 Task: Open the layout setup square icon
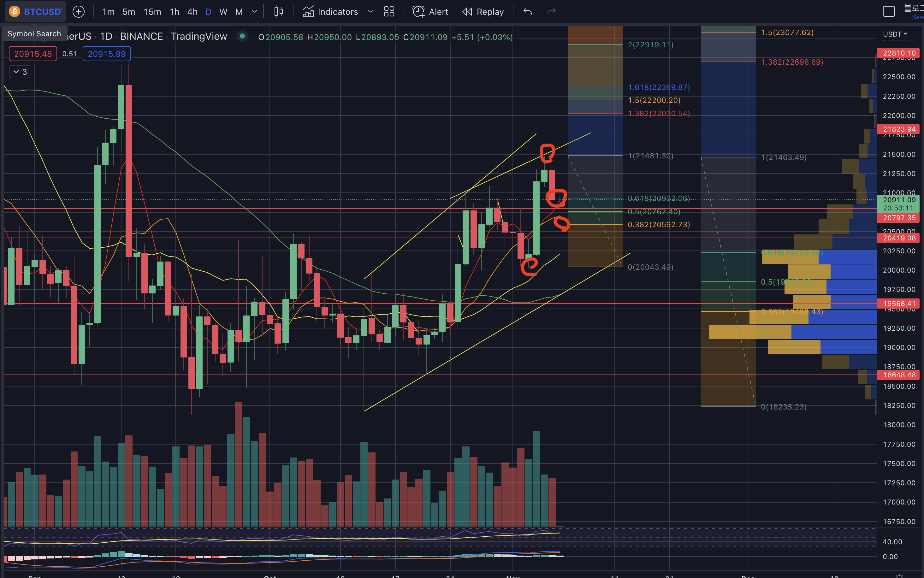[888, 11]
